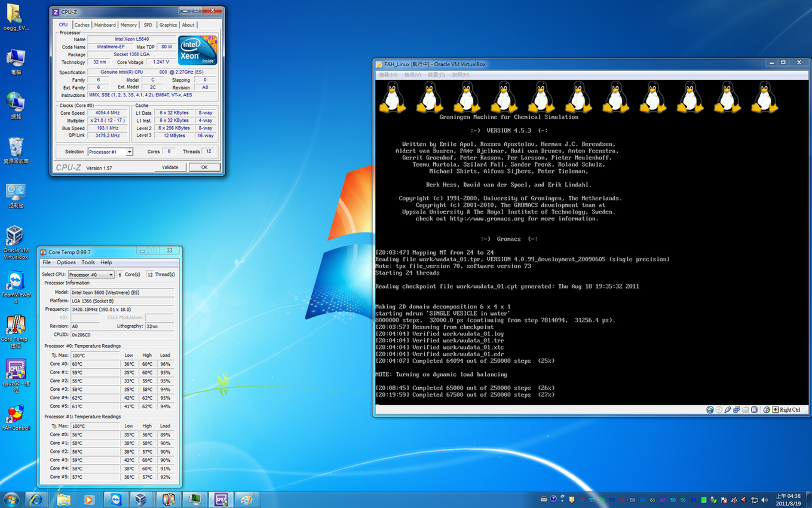This screenshot has width=812, height=508.
Task: Click the shared folders icon in VirtualBox status bar
Action: 745,410
